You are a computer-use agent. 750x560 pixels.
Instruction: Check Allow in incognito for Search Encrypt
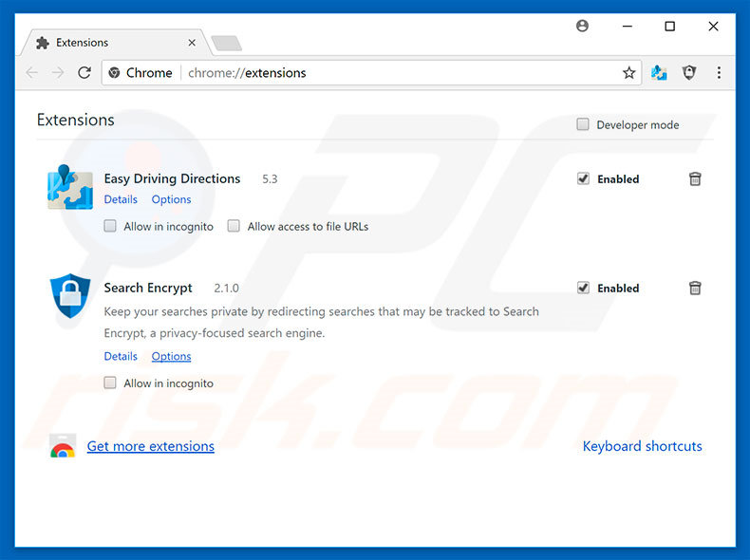click(x=110, y=383)
